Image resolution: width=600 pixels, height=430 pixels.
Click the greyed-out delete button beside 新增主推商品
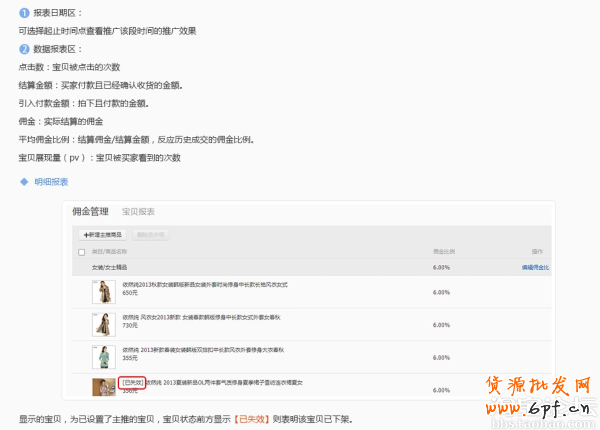[150, 233]
